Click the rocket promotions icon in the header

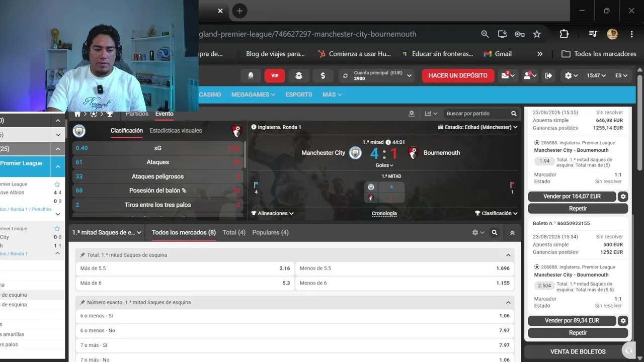(251, 75)
